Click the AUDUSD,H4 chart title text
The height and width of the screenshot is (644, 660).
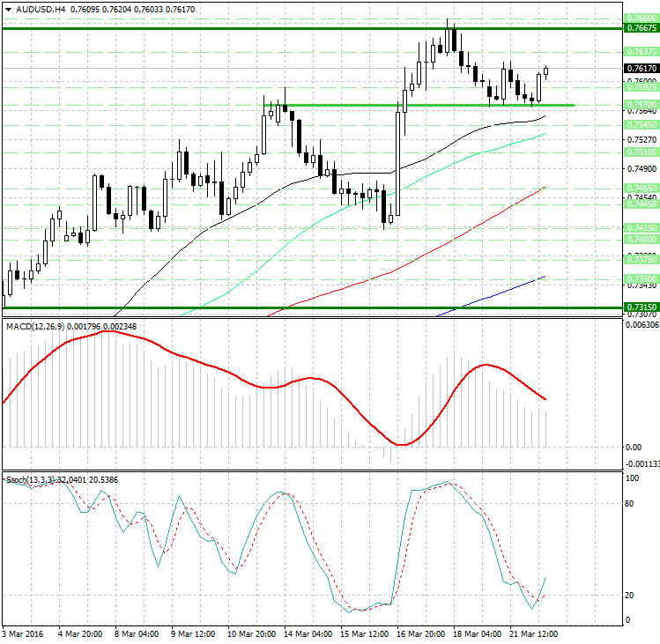[41, 10]
